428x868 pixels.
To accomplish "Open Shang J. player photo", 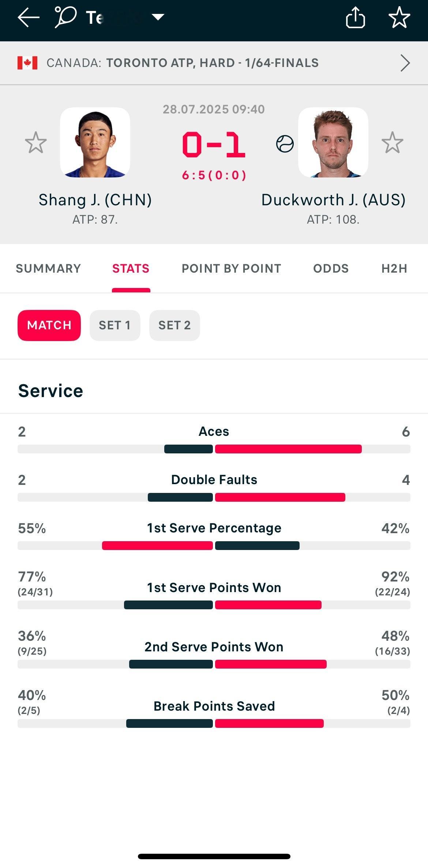I will 95,142.
